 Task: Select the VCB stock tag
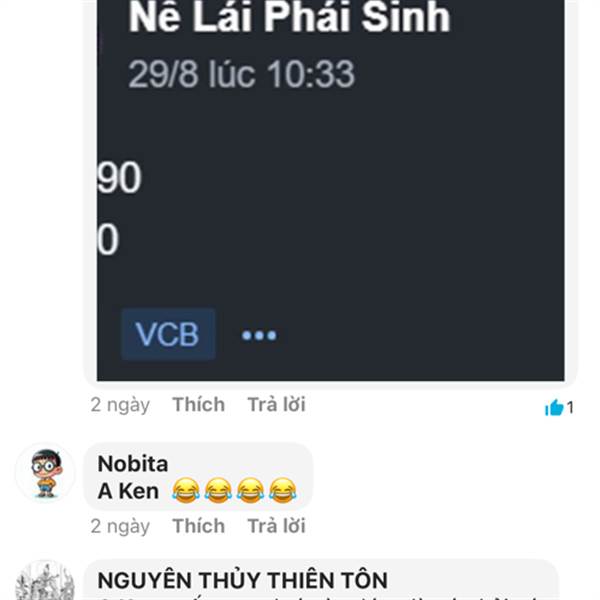click(168, 334)
